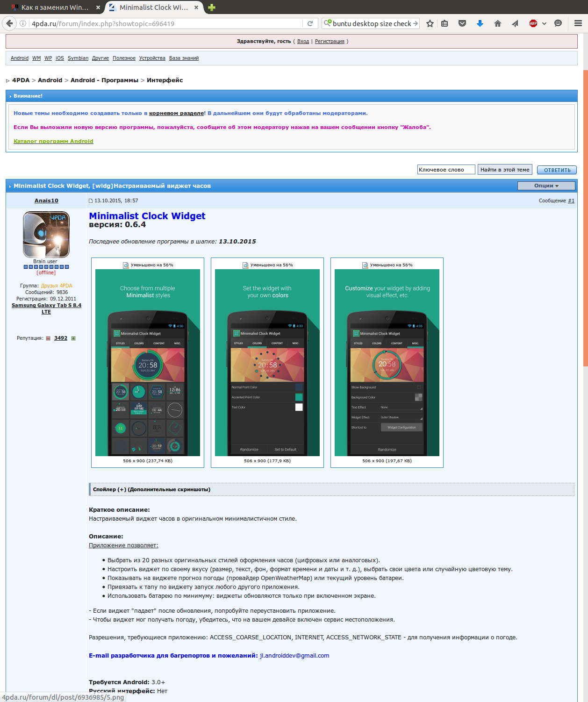Screen dimensions: 588x702
Task: Reload the page with the refresh icon
Action: pos(310,23)
